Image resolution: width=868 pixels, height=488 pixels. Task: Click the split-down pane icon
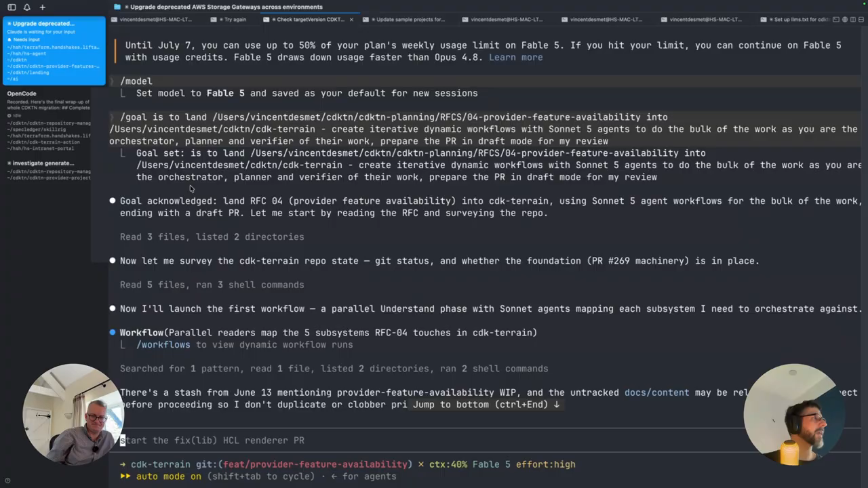[862, 20]
